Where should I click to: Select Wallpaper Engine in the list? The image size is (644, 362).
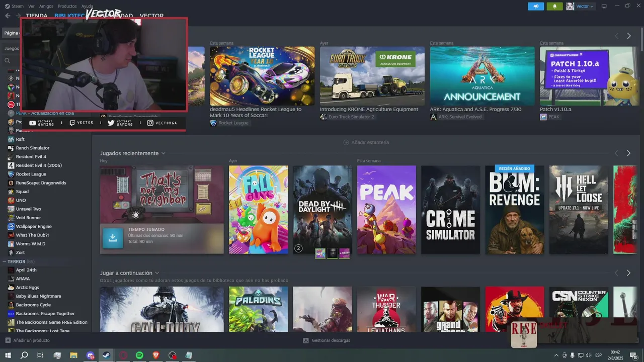34,226
